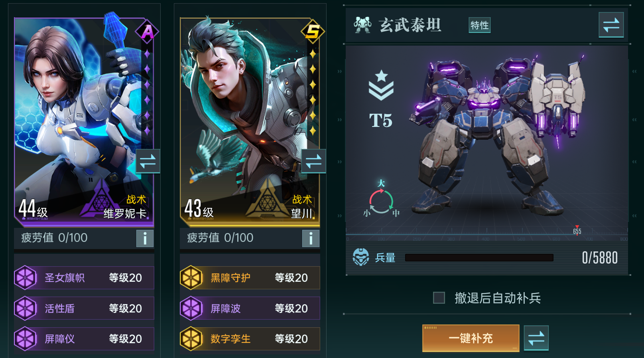Click swap icon on 望川 hero card
Screen dimensions: 644x358
313,161
